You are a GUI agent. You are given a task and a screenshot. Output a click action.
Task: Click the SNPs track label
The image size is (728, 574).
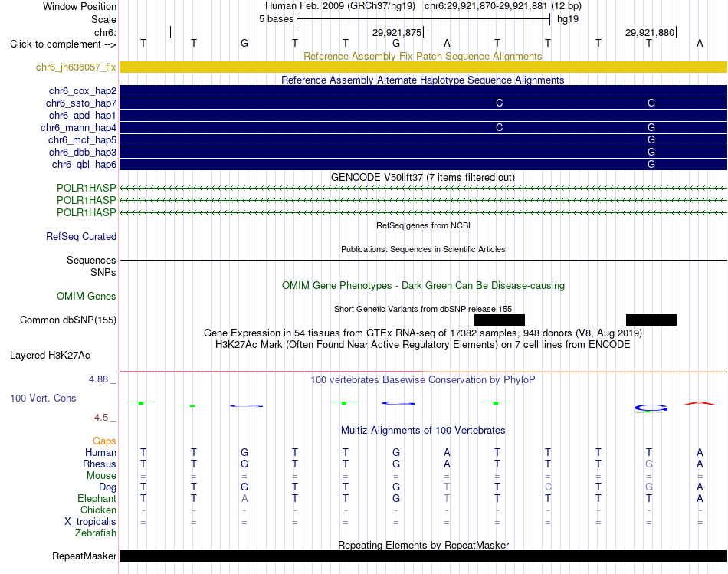(x=103, y=273)
